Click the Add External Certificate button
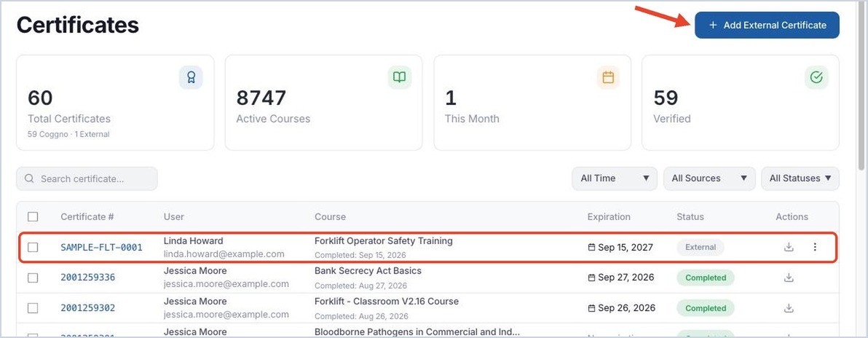The height and width of the screenshot is (338, 868). [767, 25]
